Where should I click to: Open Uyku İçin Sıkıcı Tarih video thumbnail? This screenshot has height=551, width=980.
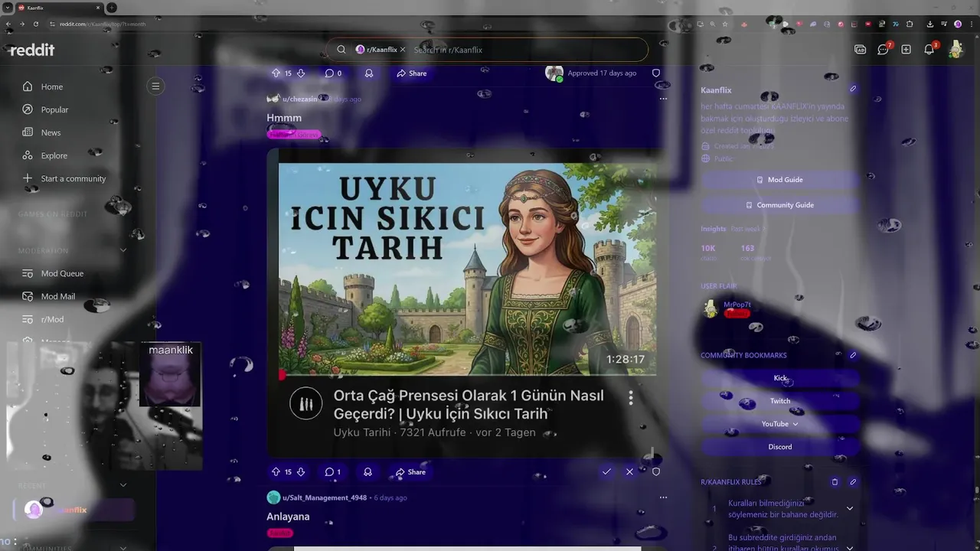(x=467, y=268)
